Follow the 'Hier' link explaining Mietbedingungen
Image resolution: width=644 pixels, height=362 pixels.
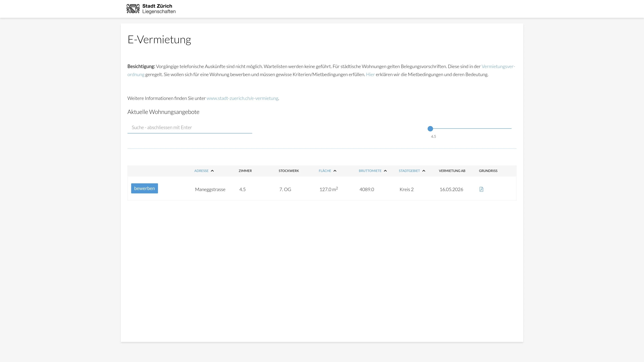370,74
